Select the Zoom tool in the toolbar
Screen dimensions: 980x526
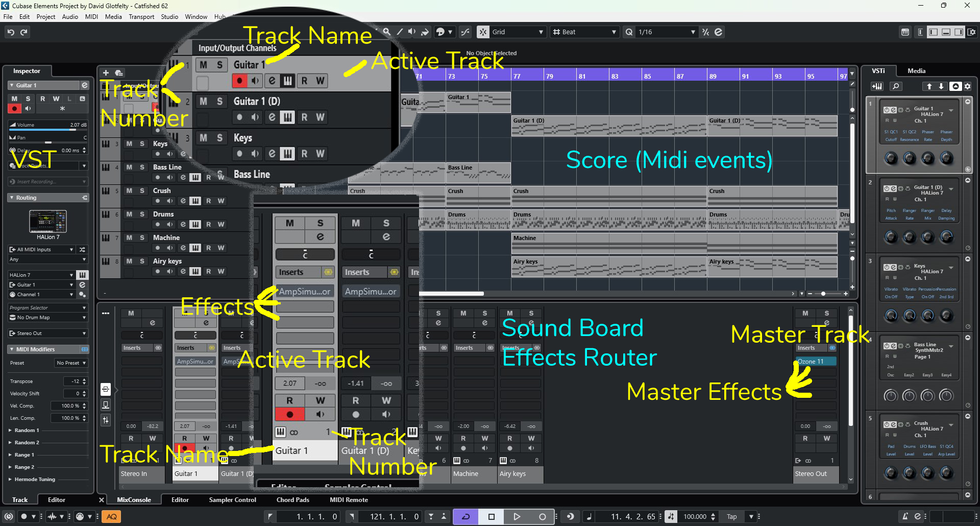[x=387, y=32]
